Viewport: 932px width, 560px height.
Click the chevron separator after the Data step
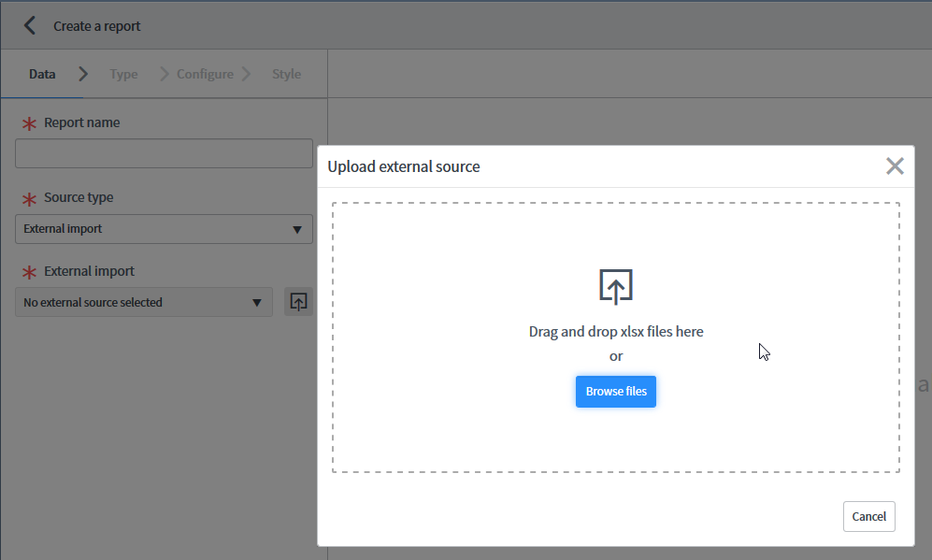point(83,72)
